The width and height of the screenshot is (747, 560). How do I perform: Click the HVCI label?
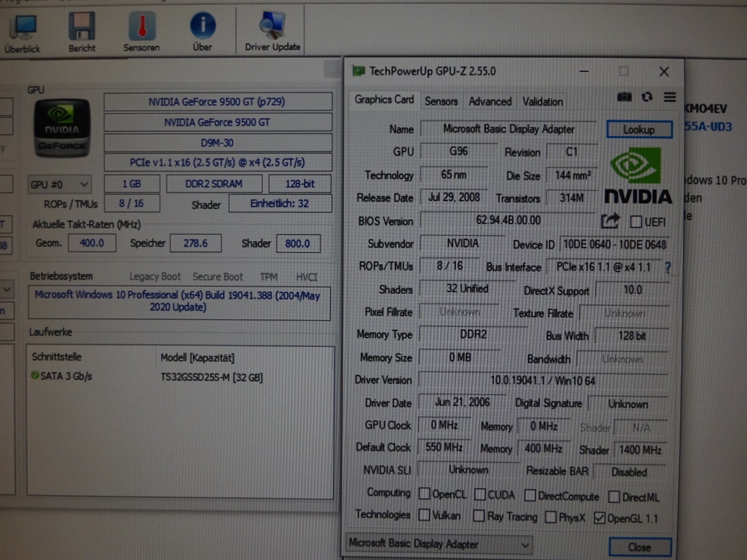pos(306,277)
